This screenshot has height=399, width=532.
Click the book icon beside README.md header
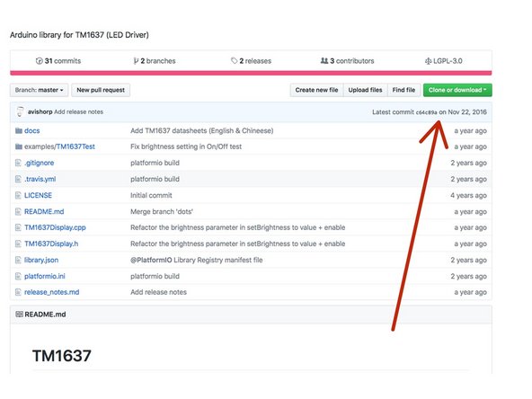pyautogui.click(x=20, y=315)
